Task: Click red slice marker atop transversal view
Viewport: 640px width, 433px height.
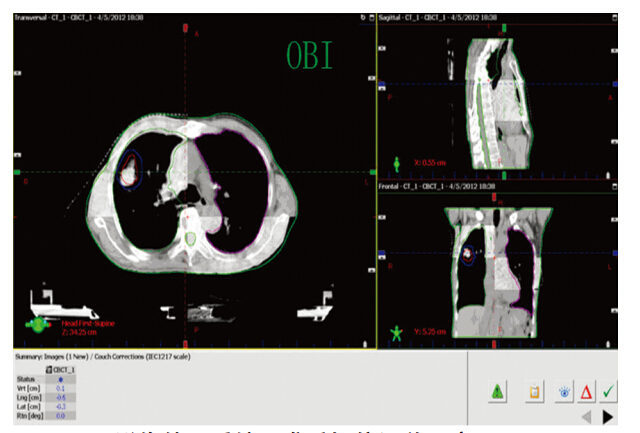Action: pos(187,27)
